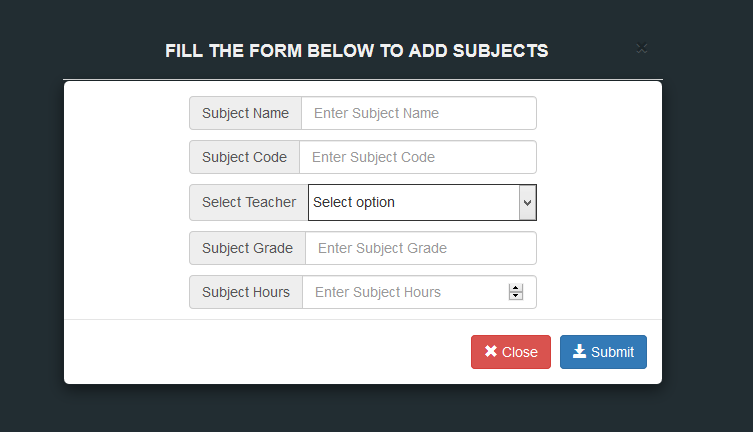This screenshot has height=432, width=753.
Task: Click the 'Fill the form below' heading
Action: 357,51
